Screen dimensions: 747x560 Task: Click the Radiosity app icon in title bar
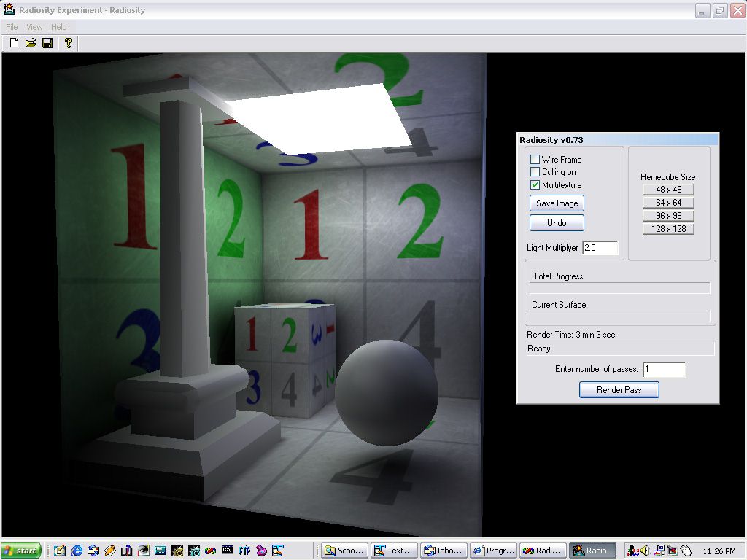tap(9, 10)
